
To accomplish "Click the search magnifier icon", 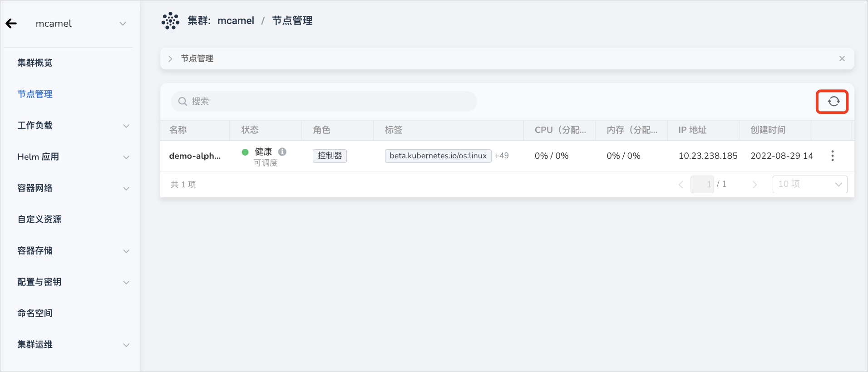I will (182, 102).
